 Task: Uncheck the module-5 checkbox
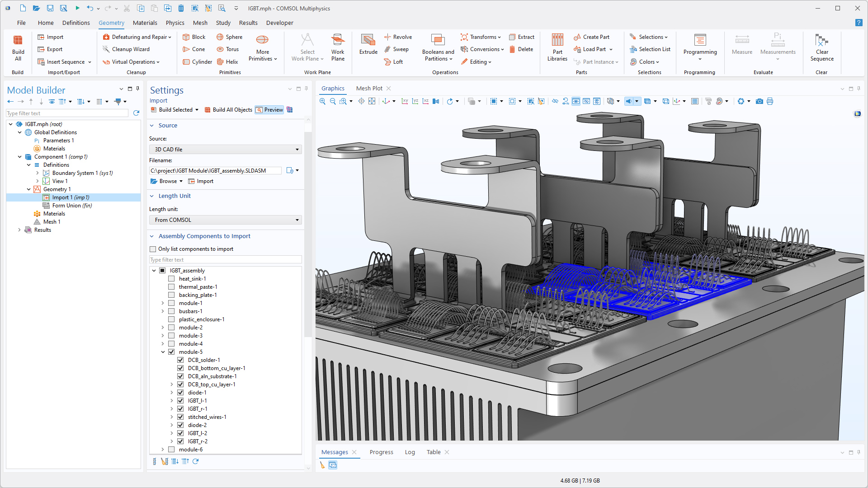tap(171, 352)
